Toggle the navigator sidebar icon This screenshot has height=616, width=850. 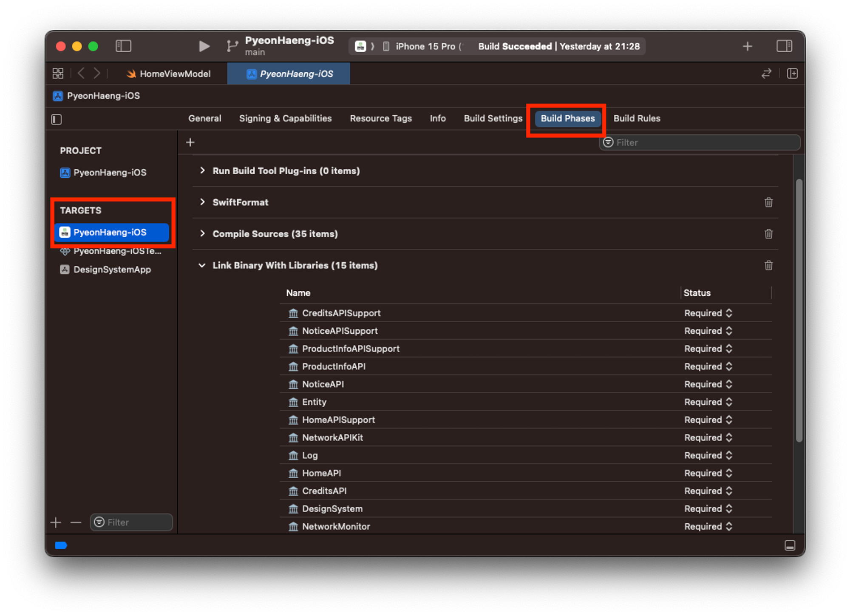(123, 46)
